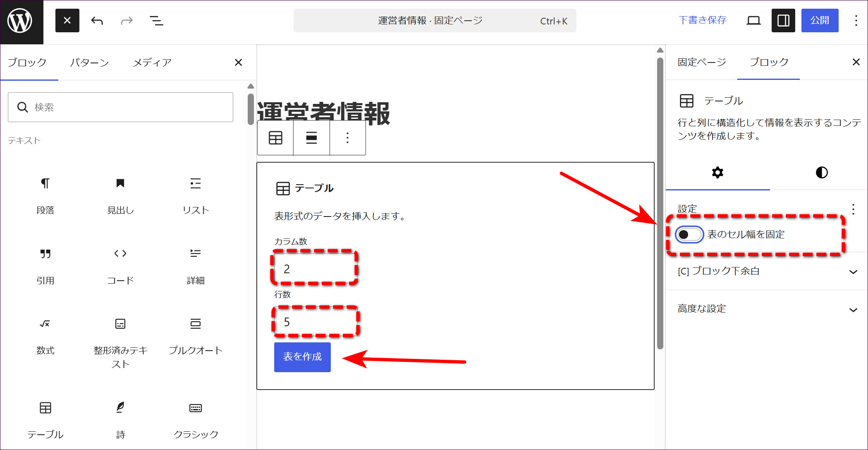This screenshot has width=868, height=450.
Task: Toggle the settings sidebar panel icon
Action: [x=783, y=21]
